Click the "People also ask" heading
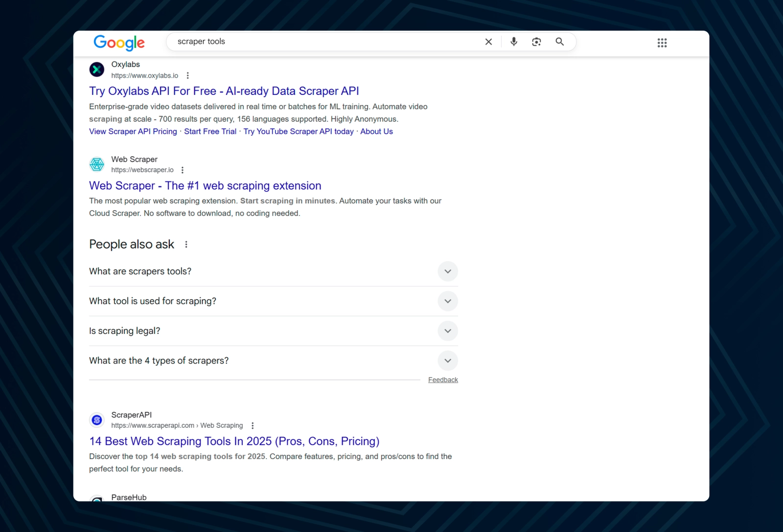Screen dimensions: 783x532 [x=132, y=244]
